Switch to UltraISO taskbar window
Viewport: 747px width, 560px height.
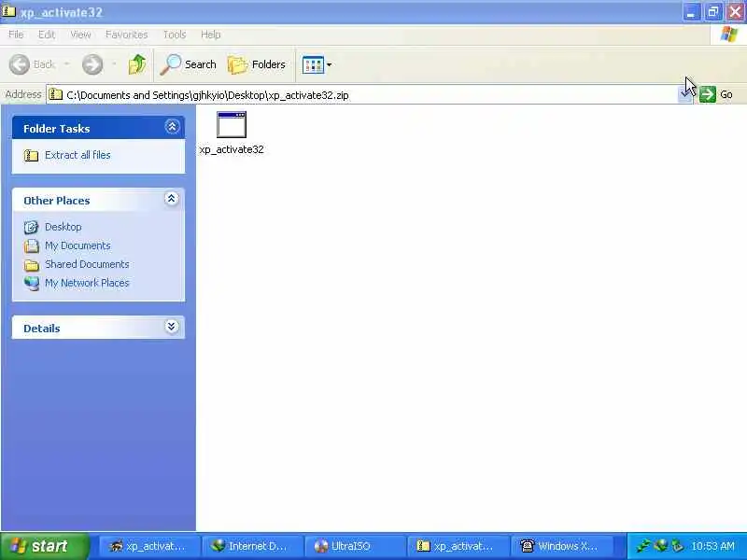[x=355, y=546]
